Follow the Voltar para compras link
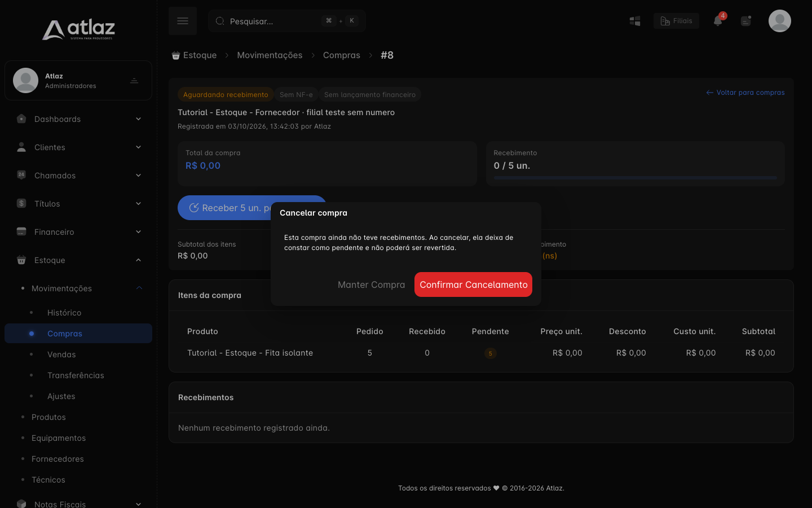The image size is (812, 508). (745, 93)
